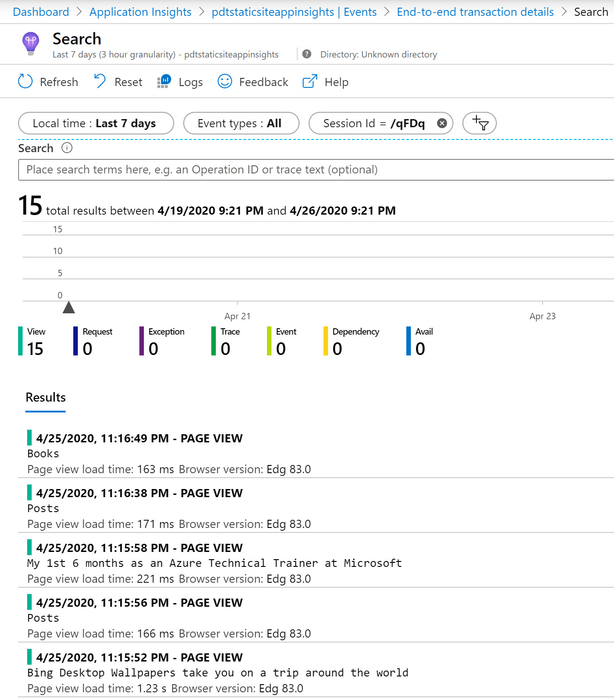Open Logs from the toolbar

(x=163, y=82)
